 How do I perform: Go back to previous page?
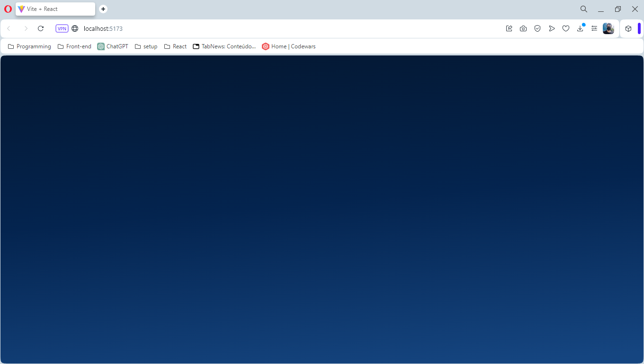9,28
